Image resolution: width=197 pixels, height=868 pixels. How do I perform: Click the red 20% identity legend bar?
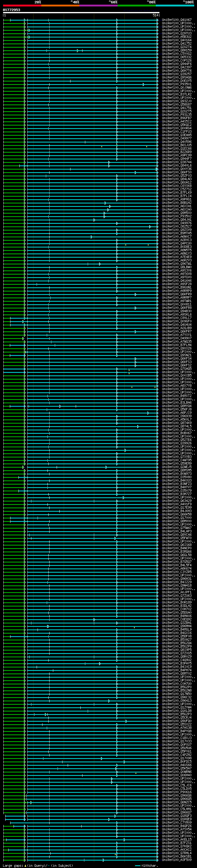click(22, 6)
